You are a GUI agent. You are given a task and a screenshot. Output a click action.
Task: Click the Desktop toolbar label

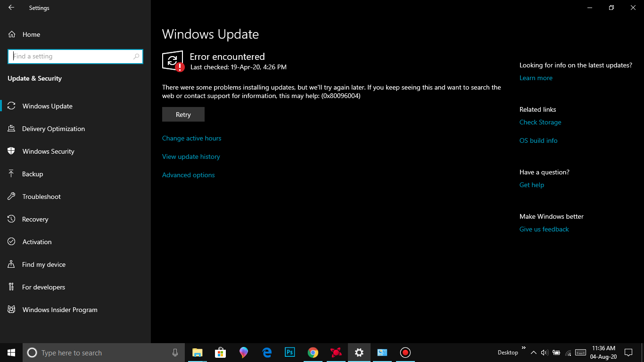pos(508,353)
